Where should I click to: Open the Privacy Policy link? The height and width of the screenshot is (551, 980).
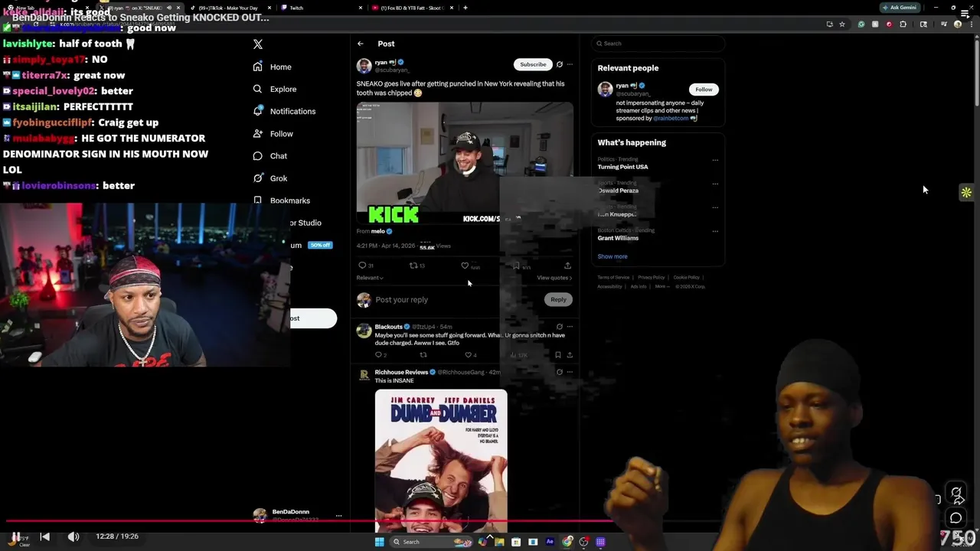click(652, 277)
